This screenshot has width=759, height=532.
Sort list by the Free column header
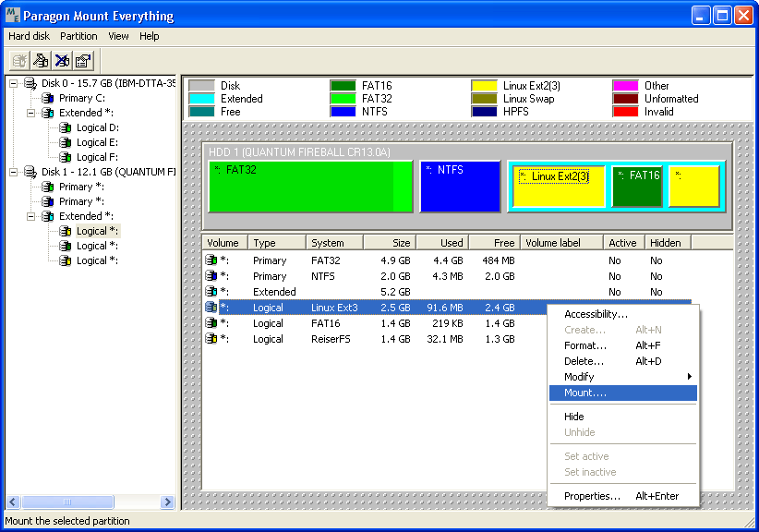pyautogui.click(x=495, y=243)
